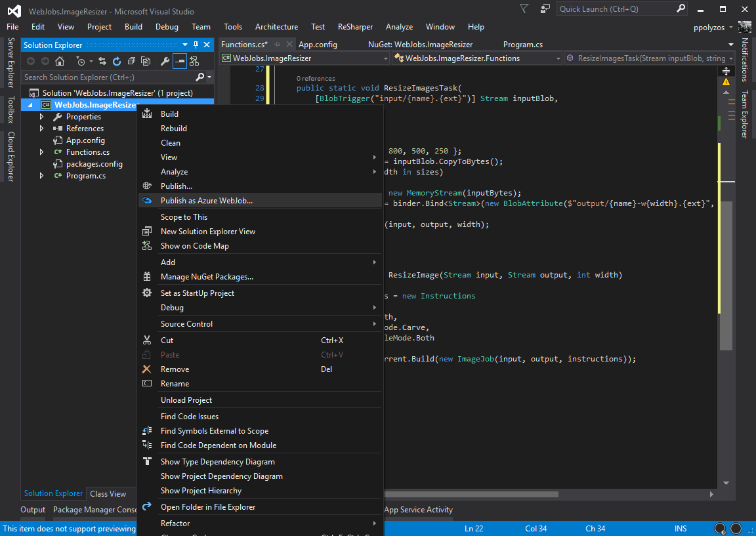This screenshot has height=536, width=756.
Task: Refresh the Solution Explorer tree
Action: point(116,60)
